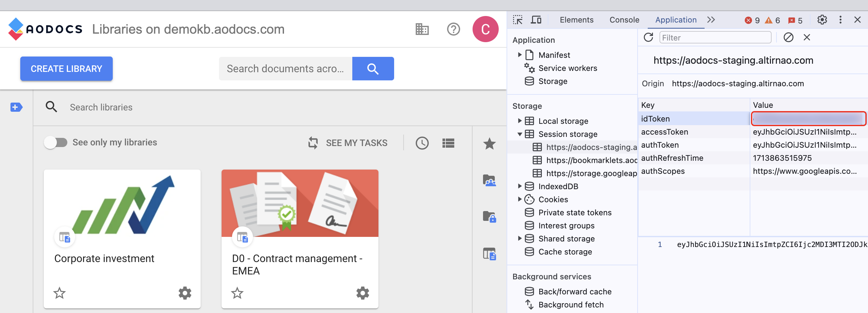
Task: Select the authRefreshTime key row
Action: pos(753,158)
